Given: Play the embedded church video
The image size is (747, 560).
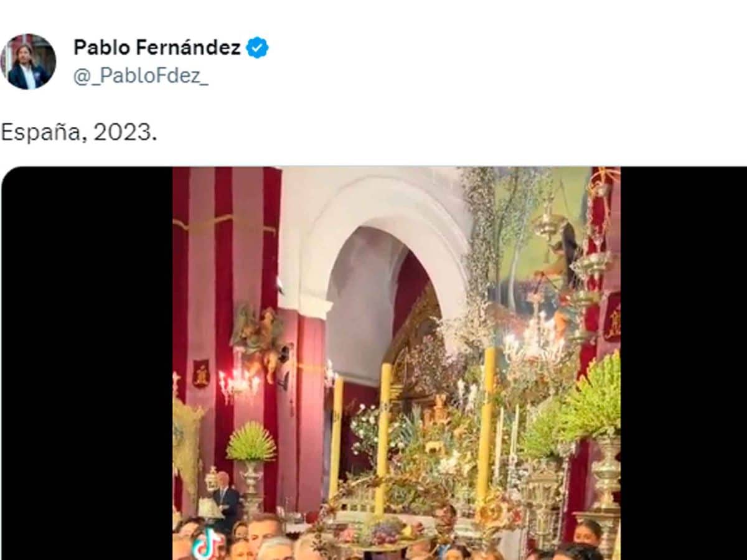Looking at the screenshot, I should pyautogui.click(x=397, y=363).
